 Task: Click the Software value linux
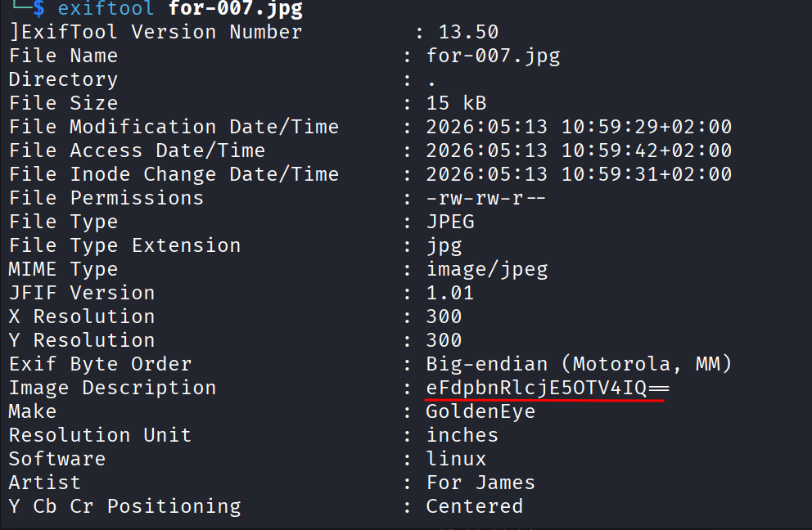[456, 459]
